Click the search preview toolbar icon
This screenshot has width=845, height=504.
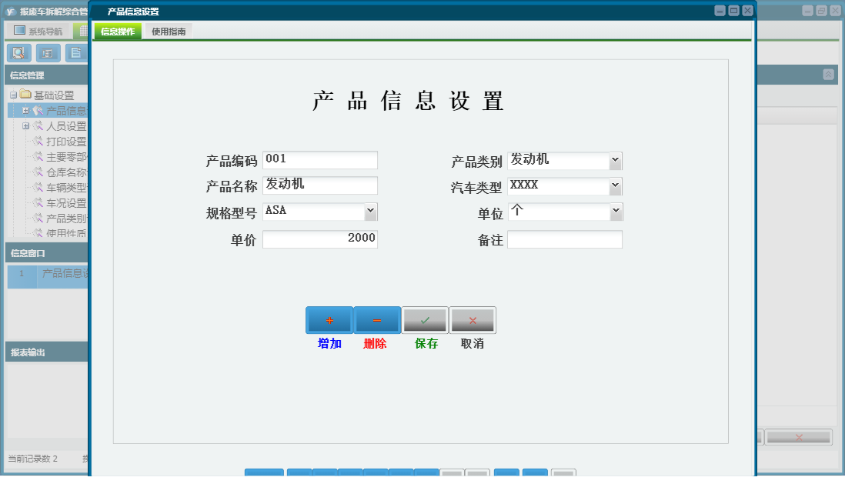[18, 52]
